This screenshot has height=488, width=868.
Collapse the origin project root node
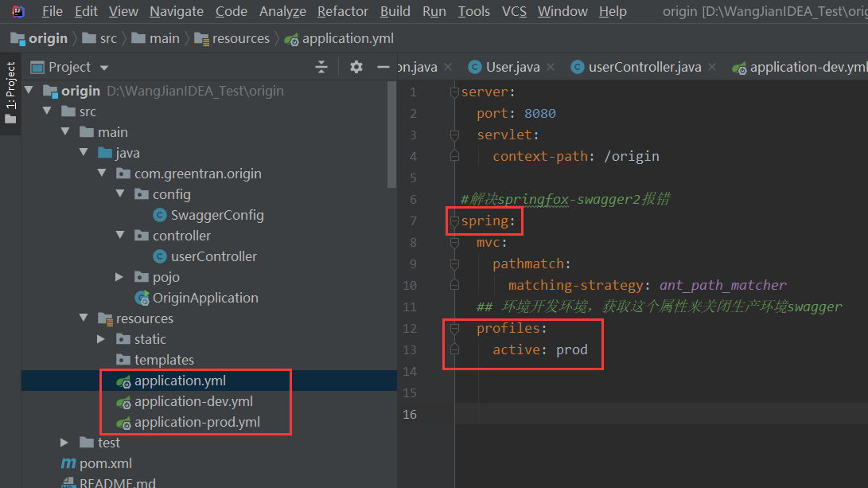29,90
